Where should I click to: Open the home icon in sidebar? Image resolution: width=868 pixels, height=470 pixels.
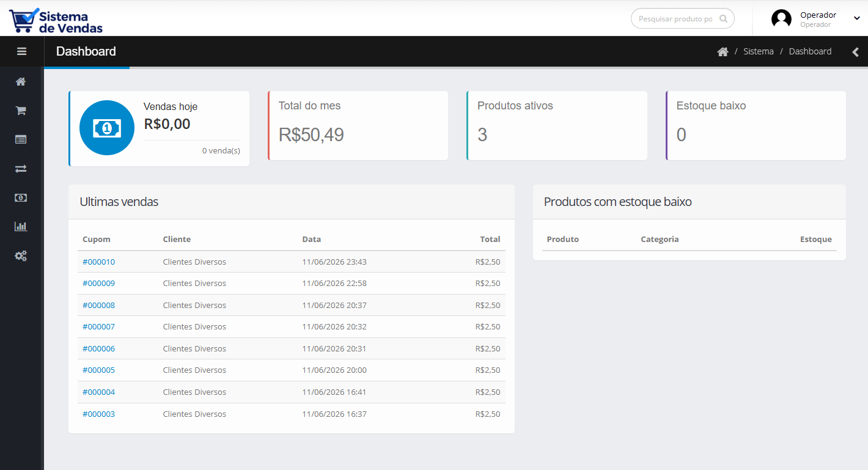pos(21,81)
